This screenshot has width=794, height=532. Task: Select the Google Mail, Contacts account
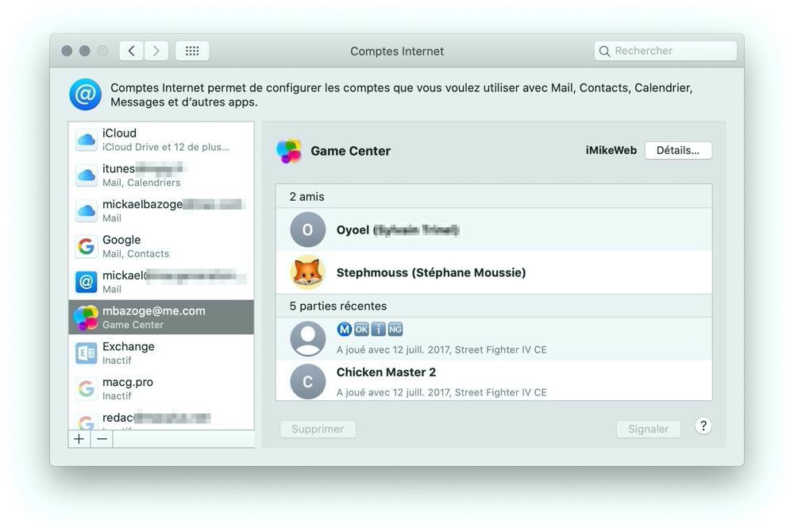pos(161,246)
